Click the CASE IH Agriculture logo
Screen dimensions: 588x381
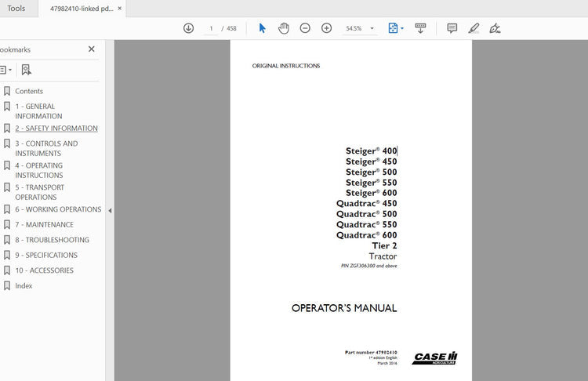[435, 357]
